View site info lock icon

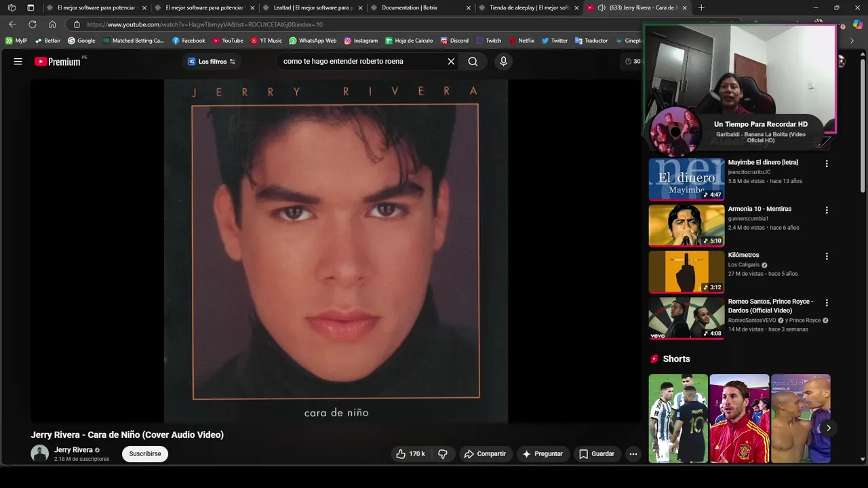(x=77, y=24)
